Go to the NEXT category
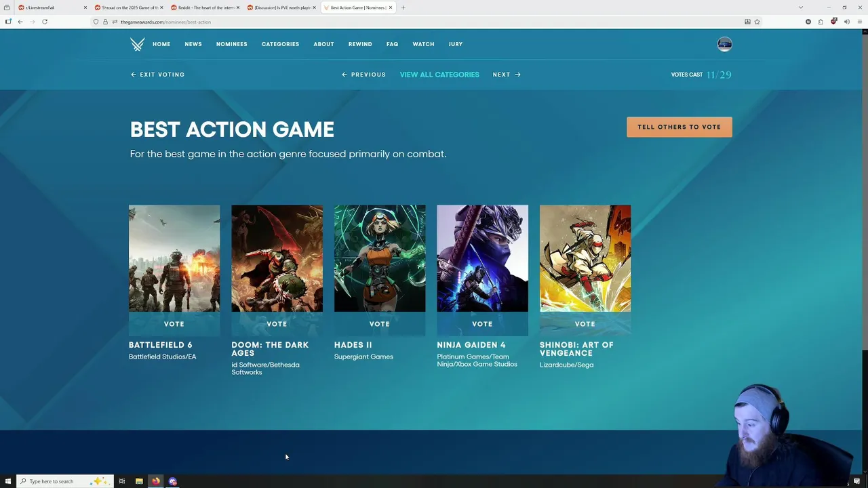The height and width of the screenshot is (488, 868). 507,75
